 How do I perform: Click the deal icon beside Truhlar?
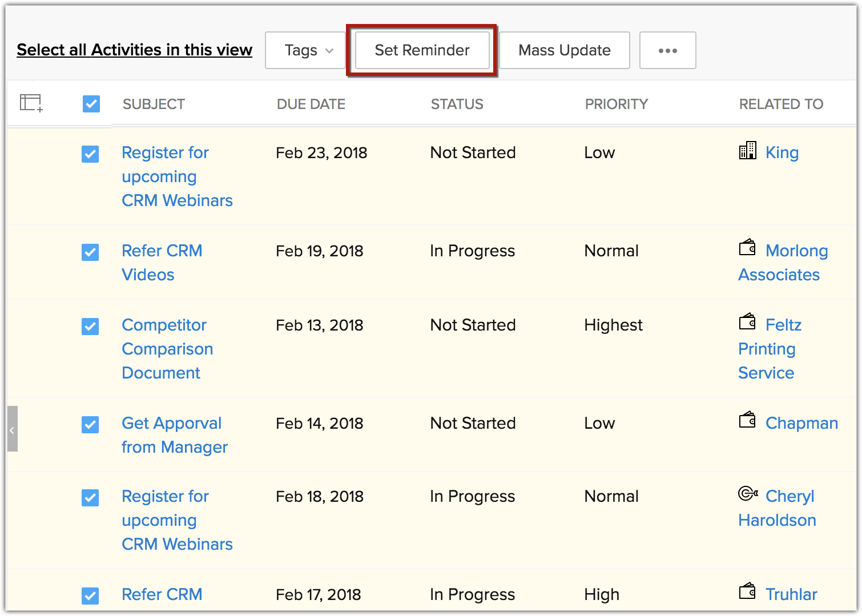point(747,592)
